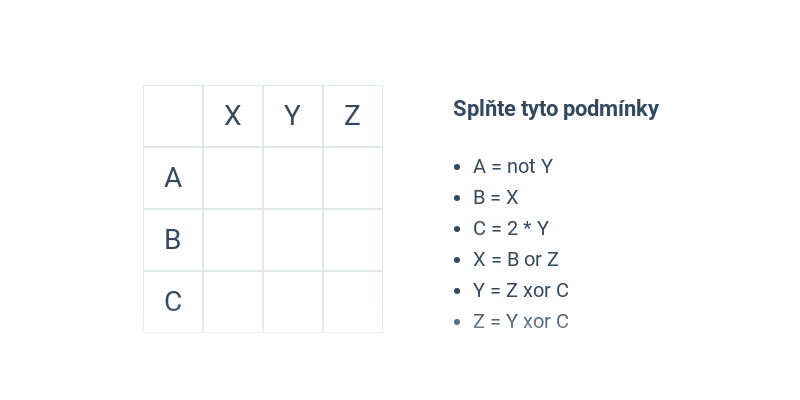Toggle the cell at row C, column Y
Viewport: 800px width, 400px height.
(293, 302)
